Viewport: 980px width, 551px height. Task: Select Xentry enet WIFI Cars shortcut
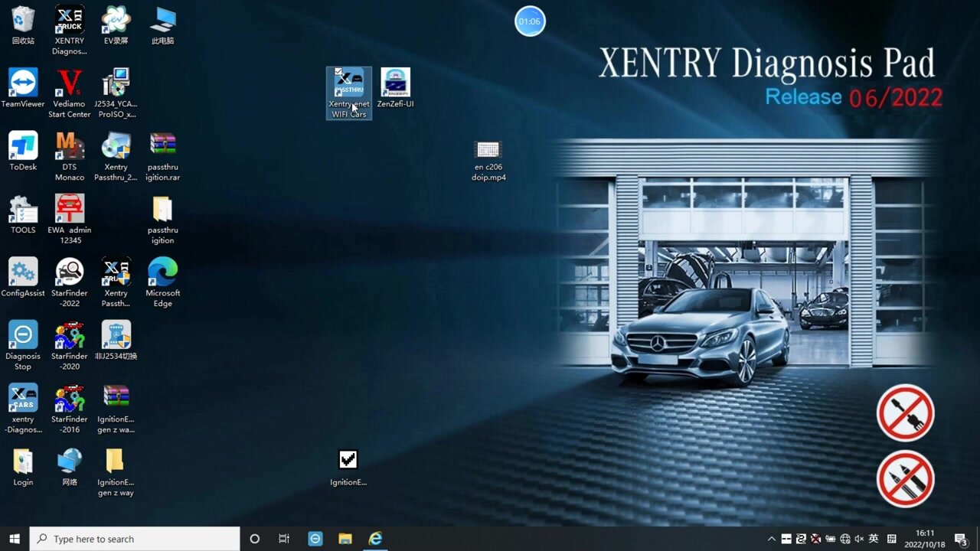[x=349, y=93]
